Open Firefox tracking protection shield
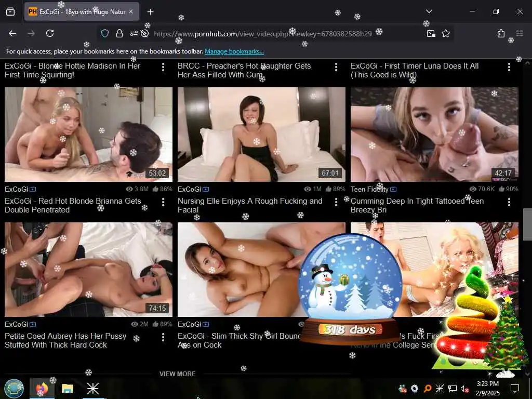Image resolution: width=532 pixels, height=399 pixels. 105,33
